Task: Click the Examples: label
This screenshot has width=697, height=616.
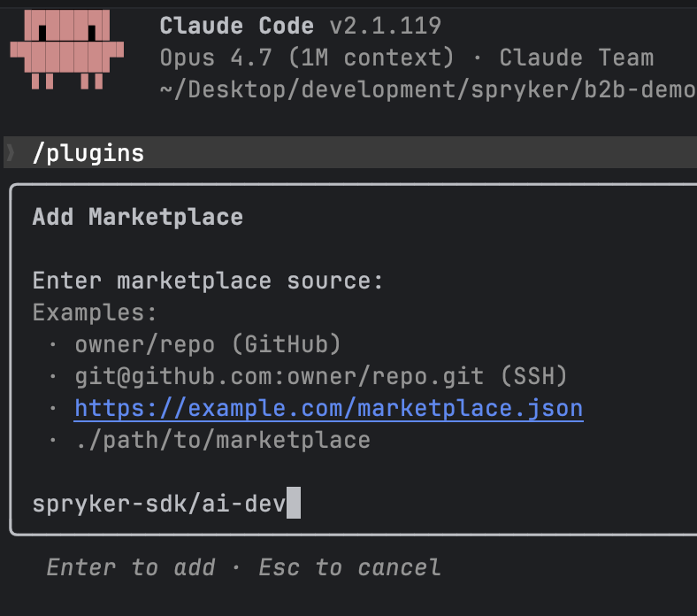Action: pyautogui.click(x=95, y=312)
